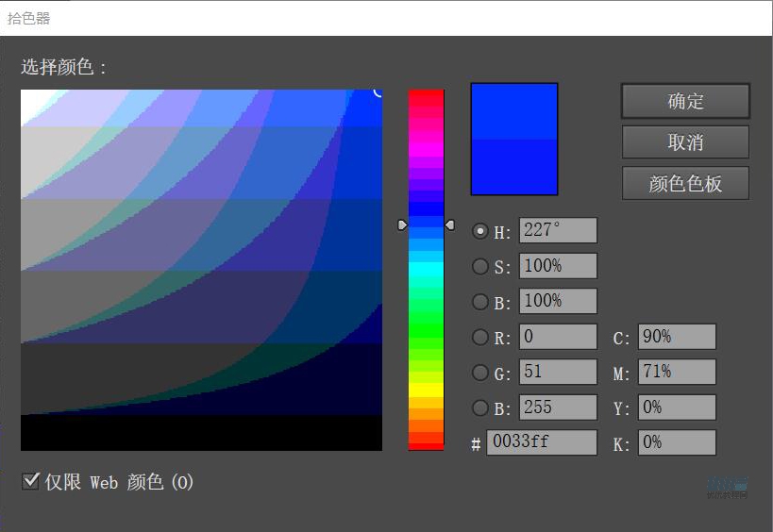Viewport: 773px width, 532px height.
Task: Click the G value field showing 51
Action: click(x=558, y=373)
